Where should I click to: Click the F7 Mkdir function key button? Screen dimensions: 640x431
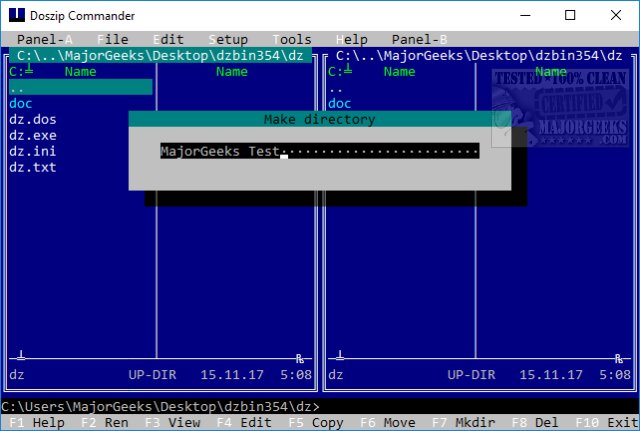pyautogui.click(x=464, y=422)
